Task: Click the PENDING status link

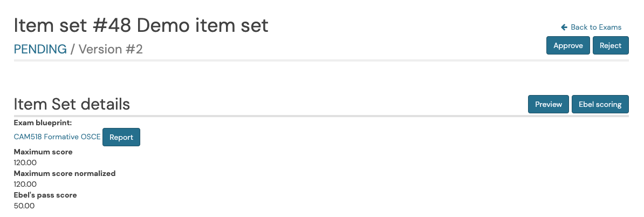Action: (40, 49)
